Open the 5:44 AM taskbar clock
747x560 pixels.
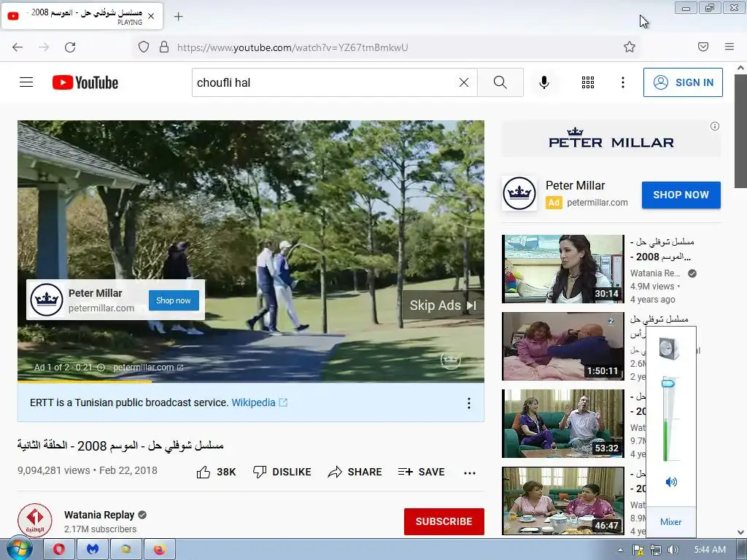coord(710,550)
